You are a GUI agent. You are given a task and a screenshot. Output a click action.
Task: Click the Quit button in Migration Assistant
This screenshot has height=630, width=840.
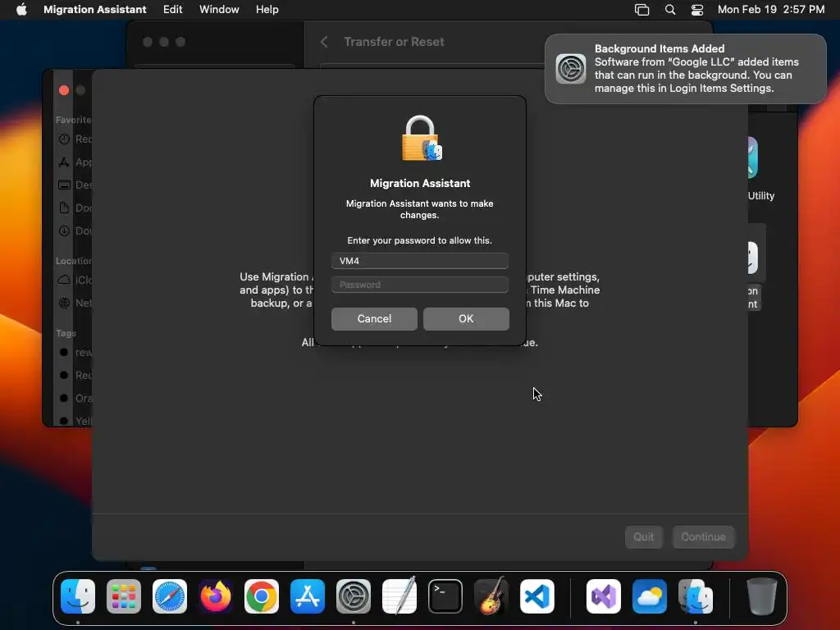644,536
